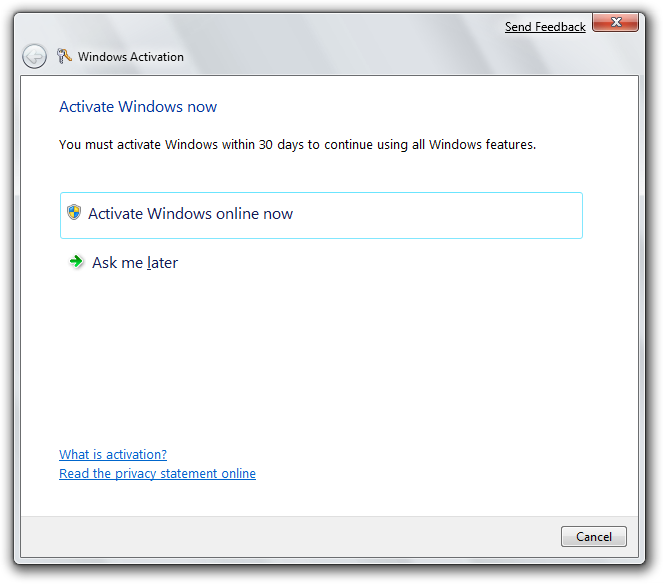This screenshot has width=664, height=584.
Task: Select Ask me later option
Action: point(124,263)
